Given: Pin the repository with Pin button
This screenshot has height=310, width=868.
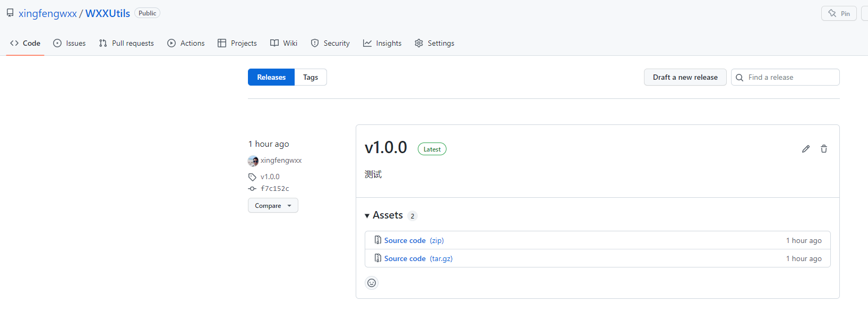Looking at the screenshot, I should 839,13.
